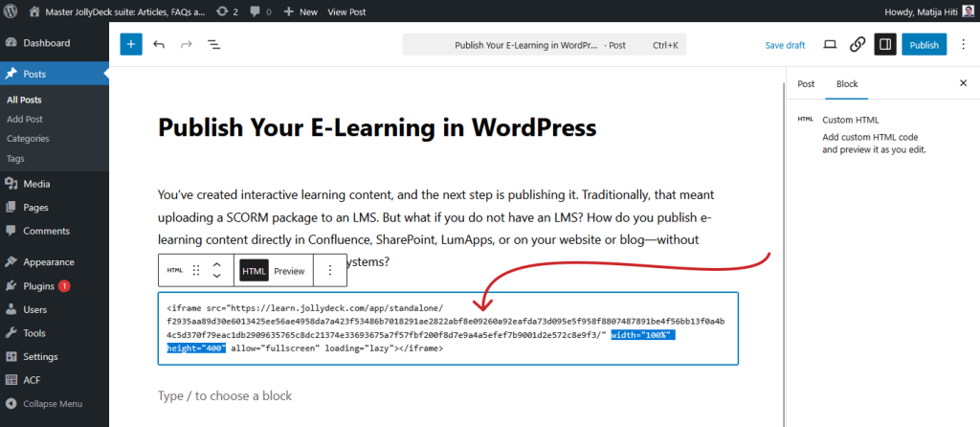The image size is (980, 427).
Task: Open block options three-dot menu
Action: pos(330,271)
